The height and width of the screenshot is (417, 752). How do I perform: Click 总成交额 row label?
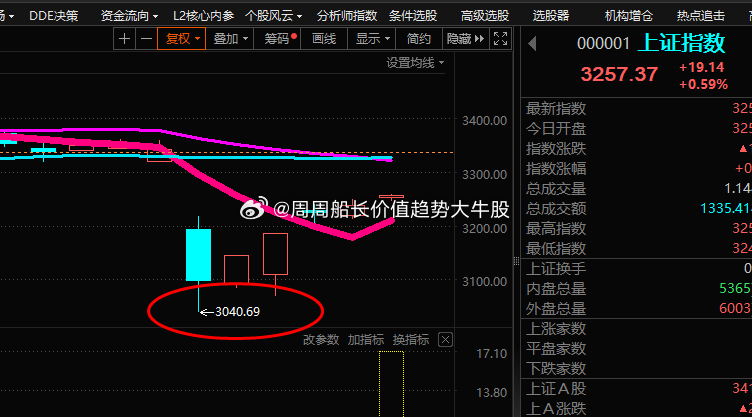click(x=556, y=209)
